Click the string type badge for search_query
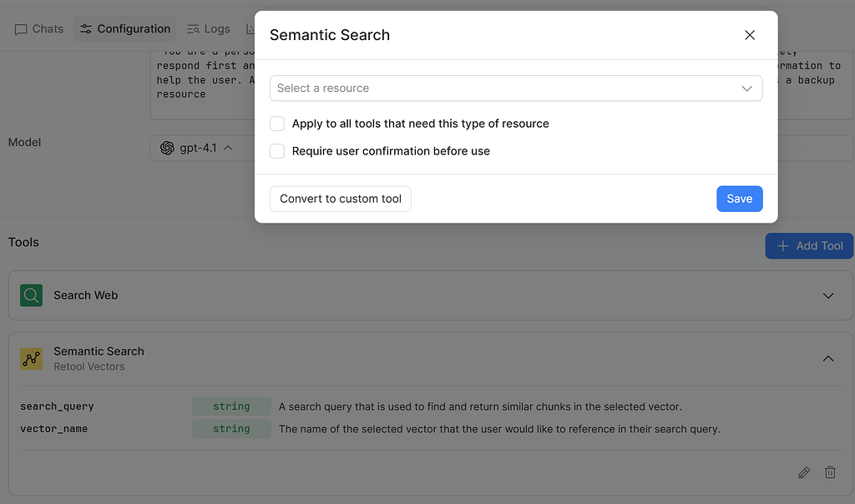This screenshot has height=504, width=855. (231, 406)
